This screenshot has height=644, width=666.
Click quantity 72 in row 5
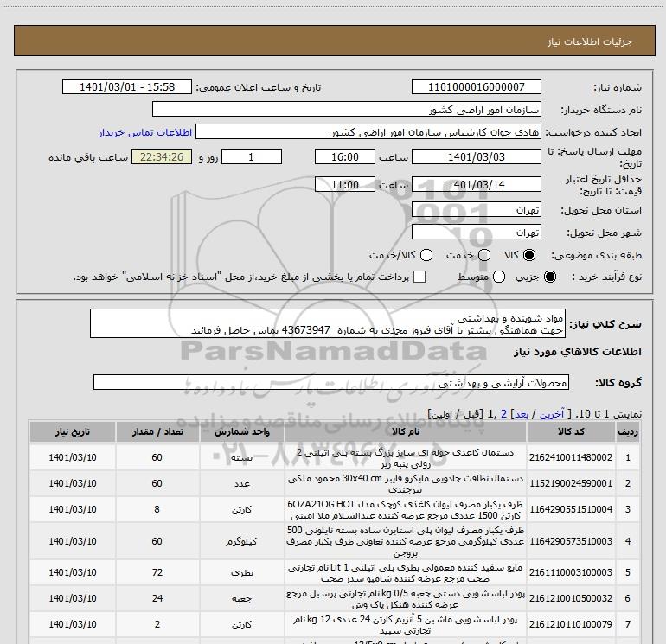[157, 572]
